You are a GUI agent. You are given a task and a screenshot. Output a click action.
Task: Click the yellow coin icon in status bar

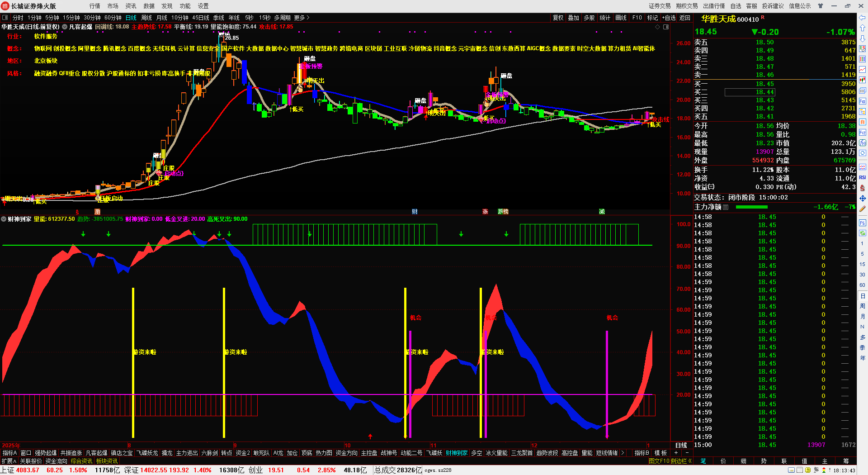808,470
